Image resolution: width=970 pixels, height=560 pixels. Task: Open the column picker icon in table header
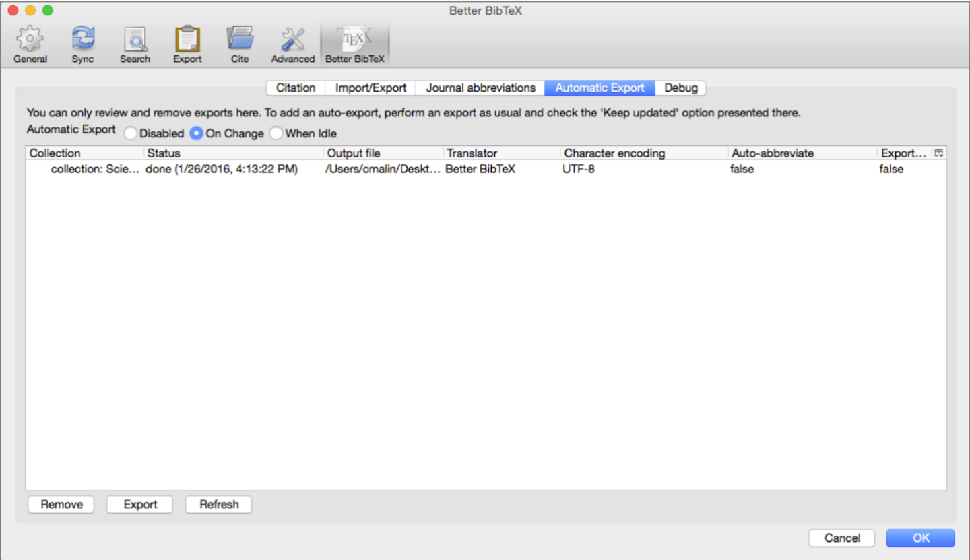(939, 153)
